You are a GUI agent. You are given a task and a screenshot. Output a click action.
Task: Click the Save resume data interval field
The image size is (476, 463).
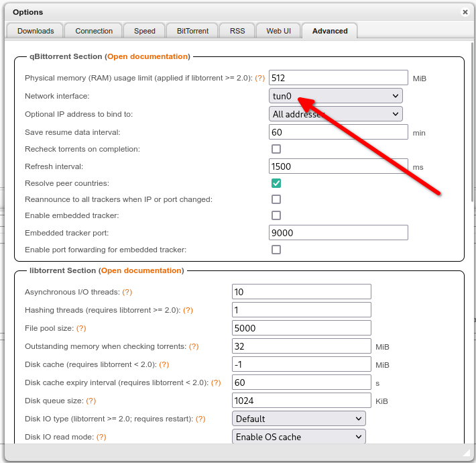[338, 132]
